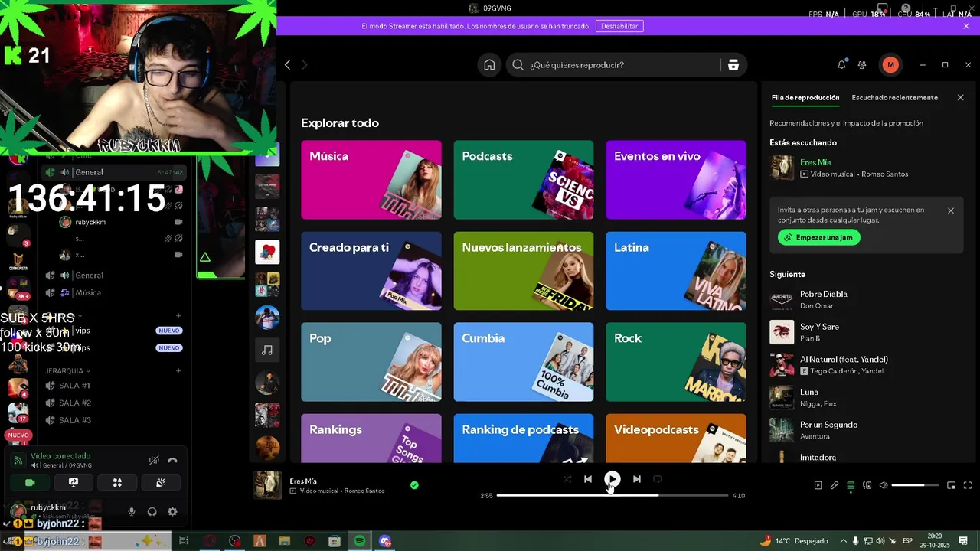
Task: Toggle saved checkmark for Eres Mía
Action: pyautogui.click(x=414, y=484)
